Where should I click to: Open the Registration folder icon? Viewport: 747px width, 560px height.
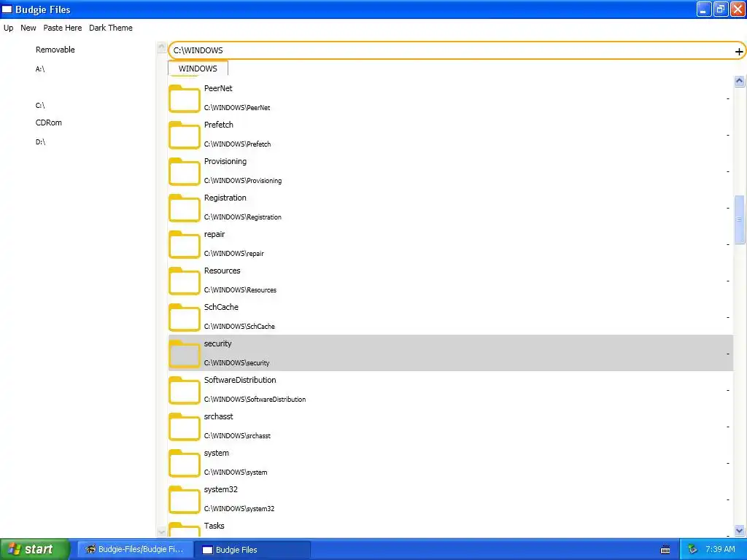coord(184,208)
